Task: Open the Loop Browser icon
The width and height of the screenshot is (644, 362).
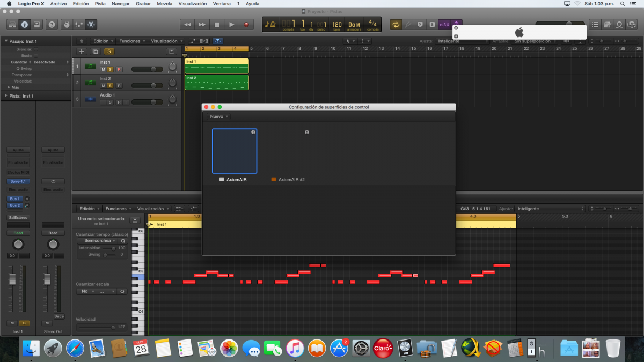Action: point(620,24)
